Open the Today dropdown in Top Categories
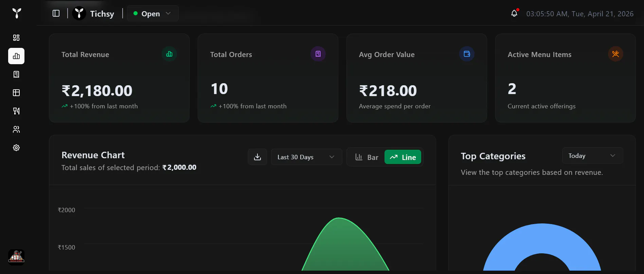 592,156
